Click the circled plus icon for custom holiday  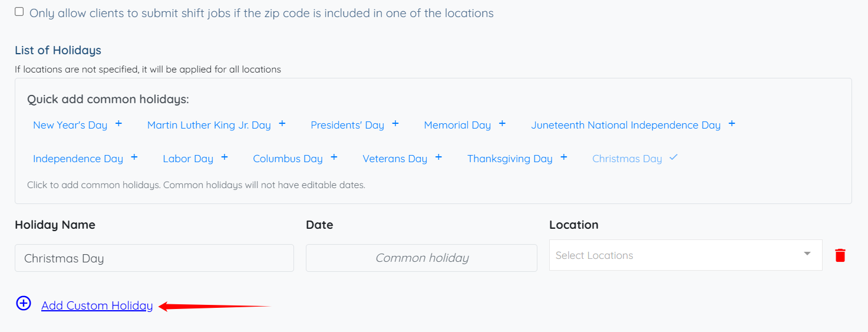(x=23, y=304)
